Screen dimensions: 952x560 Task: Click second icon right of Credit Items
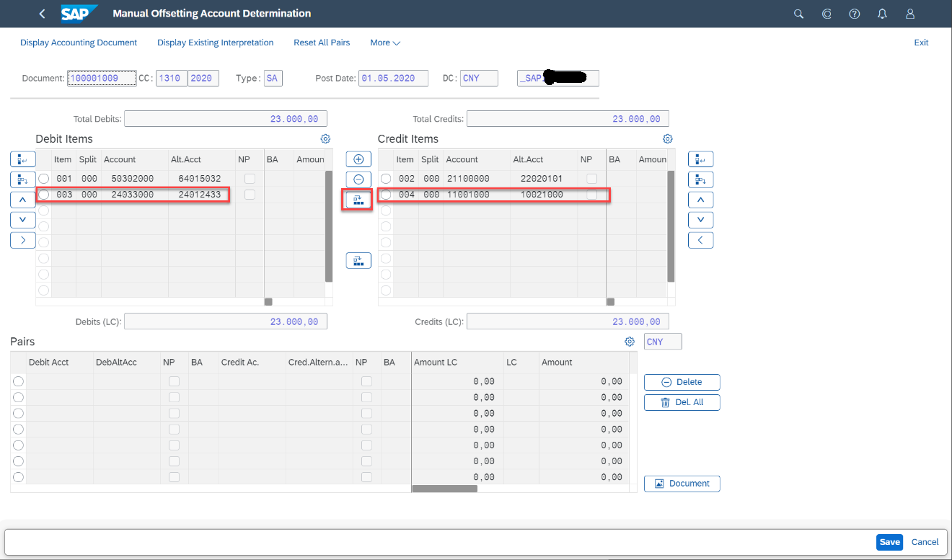pyautogui.click(x=700, y=179)
